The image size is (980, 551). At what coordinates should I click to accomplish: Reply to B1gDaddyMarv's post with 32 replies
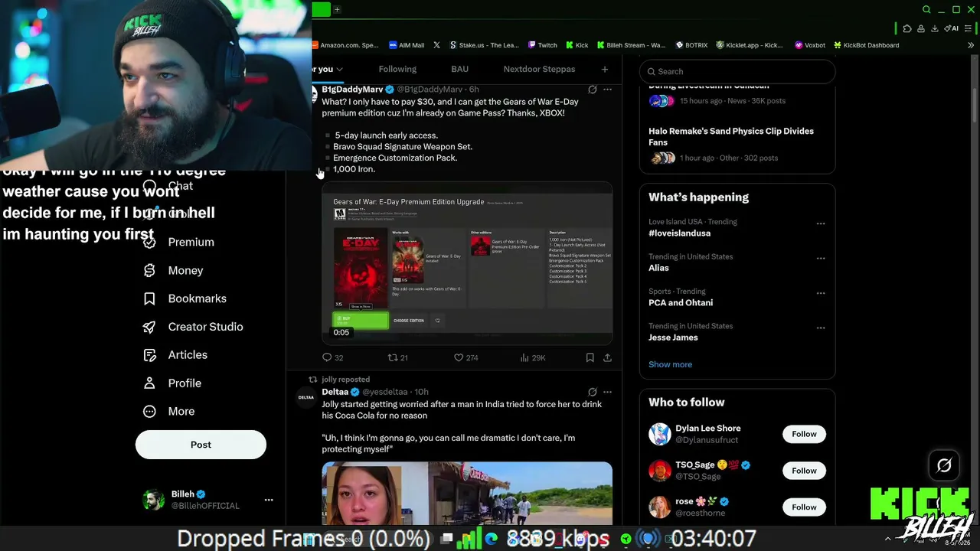pyautogui.click(x=332, y=357)
